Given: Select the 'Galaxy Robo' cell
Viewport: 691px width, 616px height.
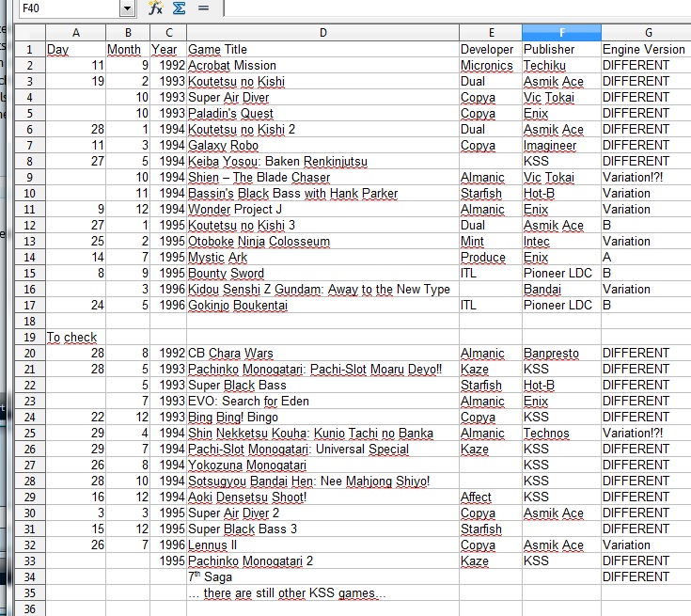Looking at the screenshot, I should 323,145.
